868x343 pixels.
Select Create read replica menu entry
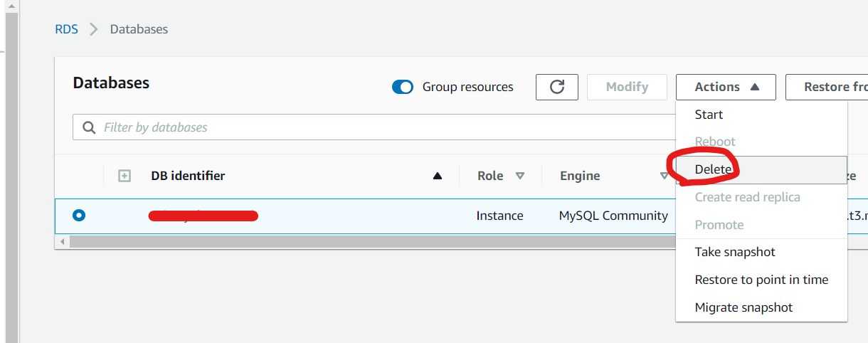pos(761,197)
